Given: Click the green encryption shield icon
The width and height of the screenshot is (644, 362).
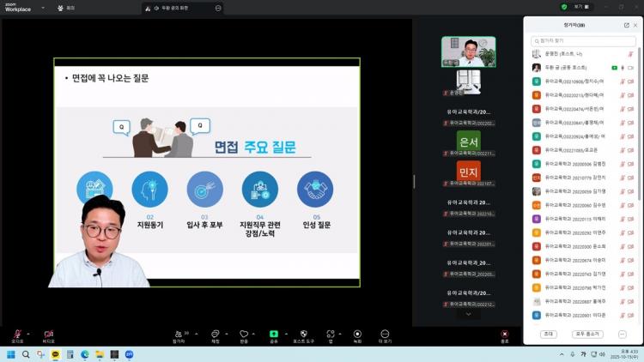Looking at the screenshot, I should tap(564, 7).
